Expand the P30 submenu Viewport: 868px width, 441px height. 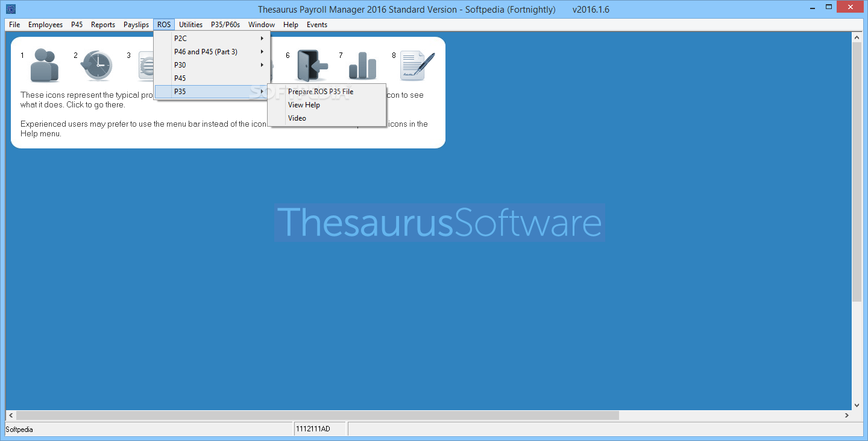212,65
